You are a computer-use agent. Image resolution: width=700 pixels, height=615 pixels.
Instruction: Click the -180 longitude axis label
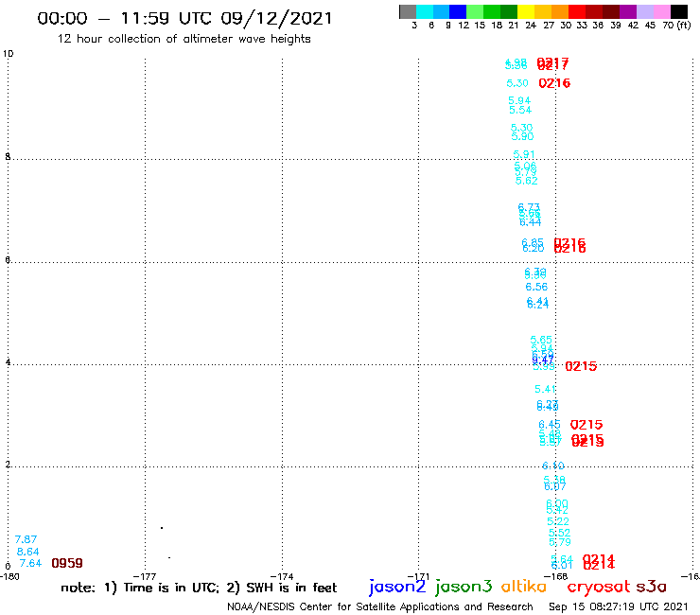[x=9, y=577]
